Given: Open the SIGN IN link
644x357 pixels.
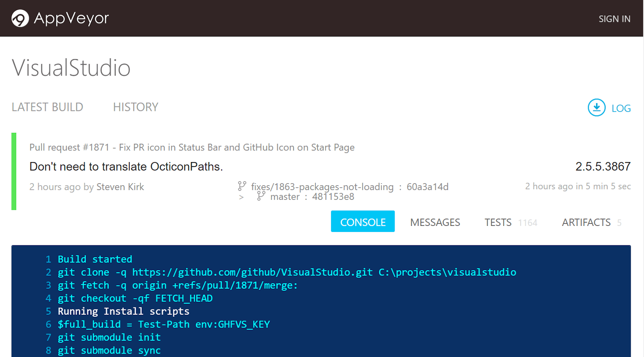Looking at the screenshot, I should [x=614, y=19].
